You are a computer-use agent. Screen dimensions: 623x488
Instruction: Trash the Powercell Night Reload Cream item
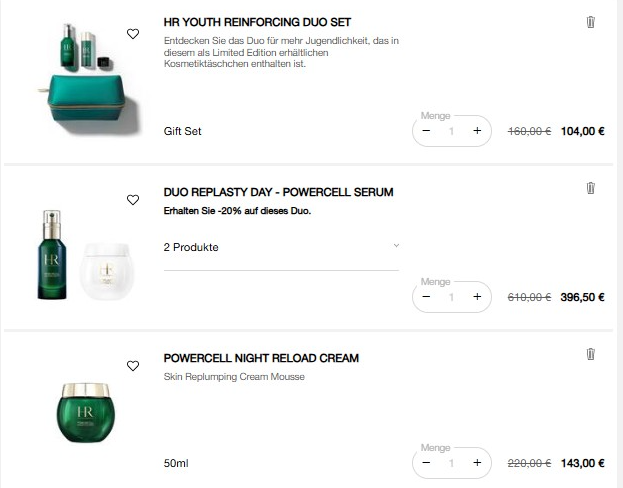(590, 354)
